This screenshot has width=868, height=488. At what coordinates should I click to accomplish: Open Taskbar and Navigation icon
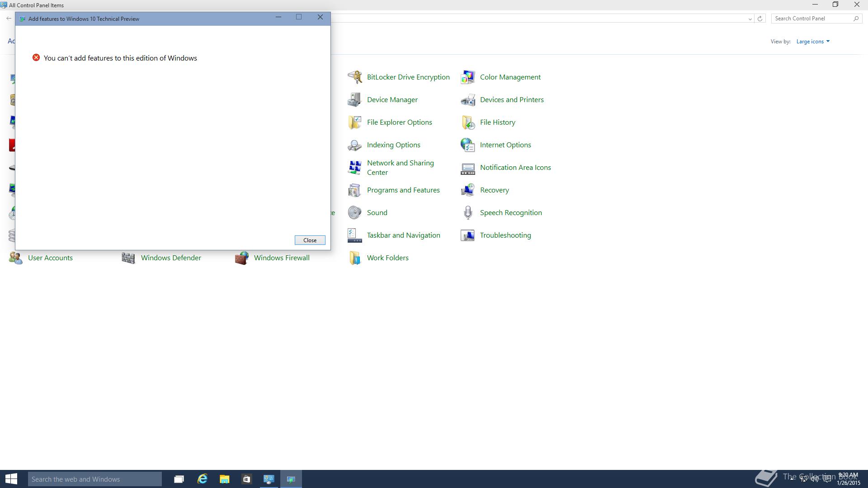355,235
